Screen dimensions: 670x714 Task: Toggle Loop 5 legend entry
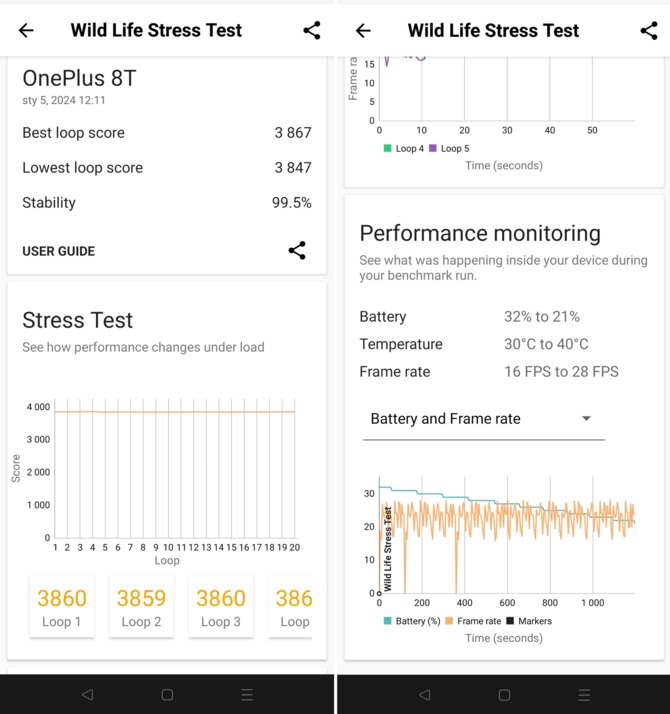pos(449,148)
